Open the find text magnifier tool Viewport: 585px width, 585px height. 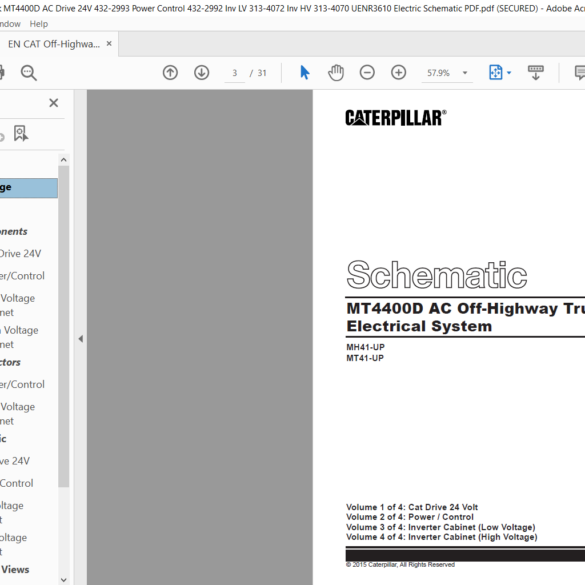(x=28, y=73)
